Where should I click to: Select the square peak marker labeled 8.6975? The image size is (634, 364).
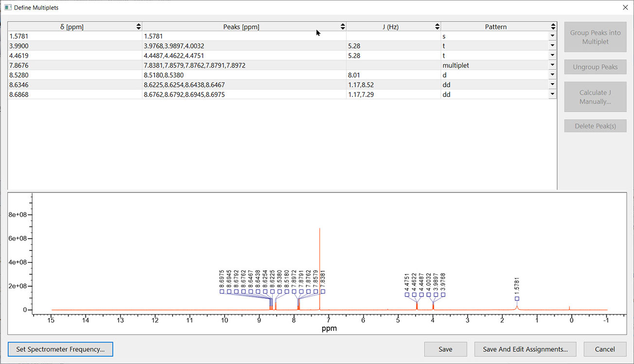pos(222,292)
